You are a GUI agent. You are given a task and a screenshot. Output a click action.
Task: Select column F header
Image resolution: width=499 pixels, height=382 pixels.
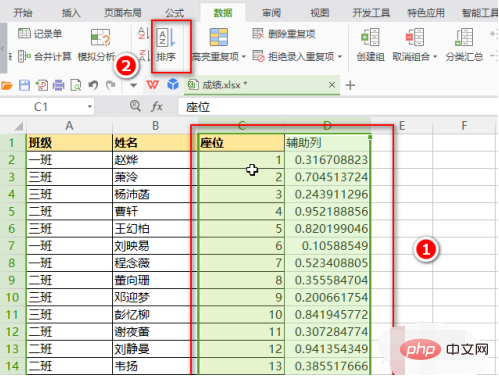click(x=464, y=126)
